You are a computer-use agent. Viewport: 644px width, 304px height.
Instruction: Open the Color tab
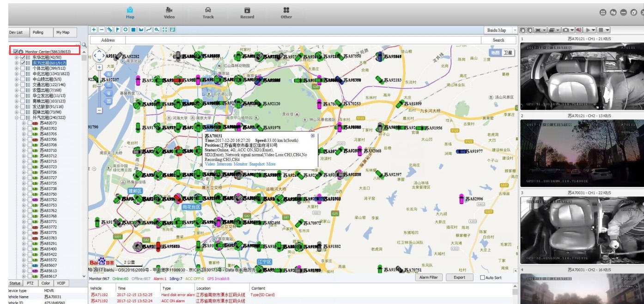46,283
